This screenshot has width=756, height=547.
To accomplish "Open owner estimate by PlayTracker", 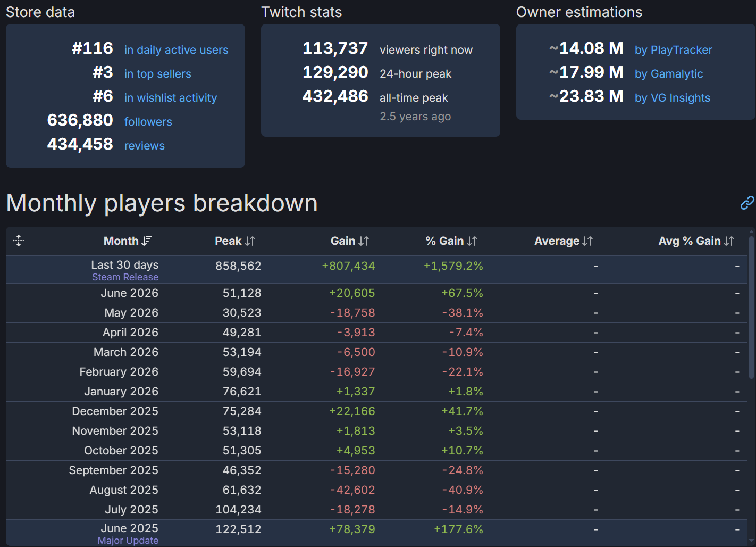I will [674, 50].
